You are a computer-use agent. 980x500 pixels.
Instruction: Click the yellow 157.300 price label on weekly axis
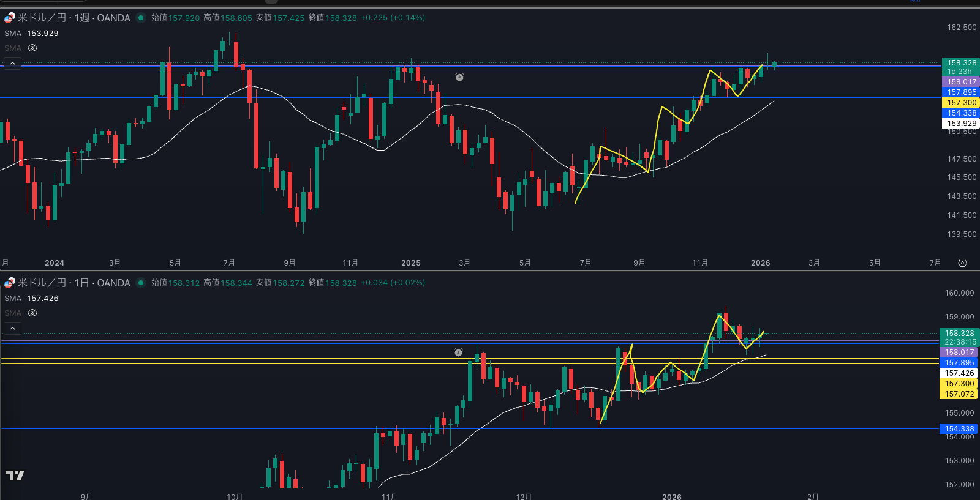click(x=960, y=103)
